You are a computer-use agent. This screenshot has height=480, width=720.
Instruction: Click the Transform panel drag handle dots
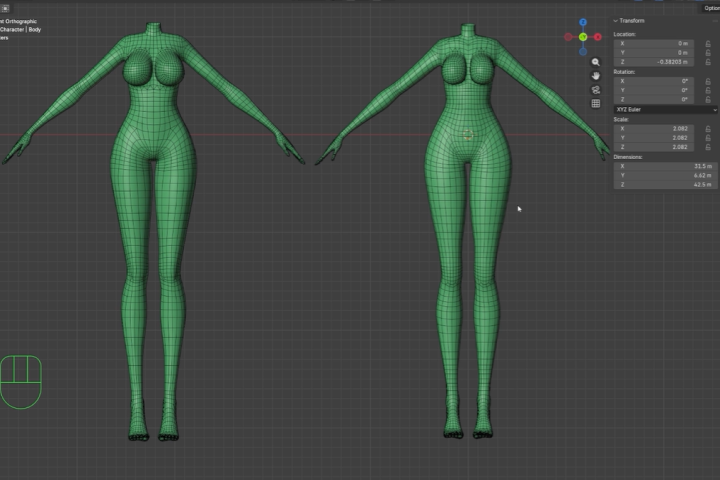point(715,21)
